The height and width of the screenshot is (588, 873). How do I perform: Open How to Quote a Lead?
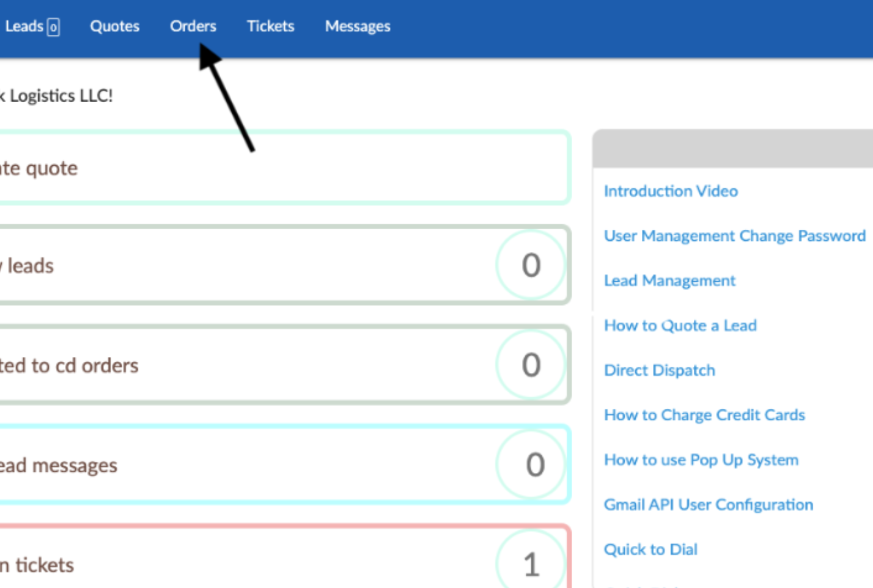(680, 325)
